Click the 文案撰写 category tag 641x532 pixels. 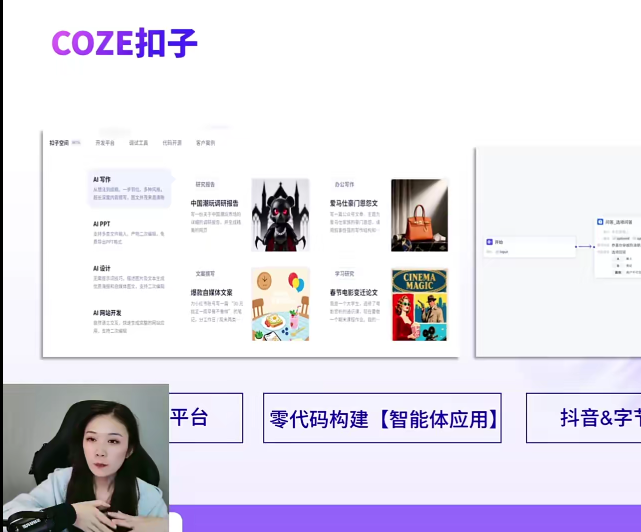pos(205,274)
